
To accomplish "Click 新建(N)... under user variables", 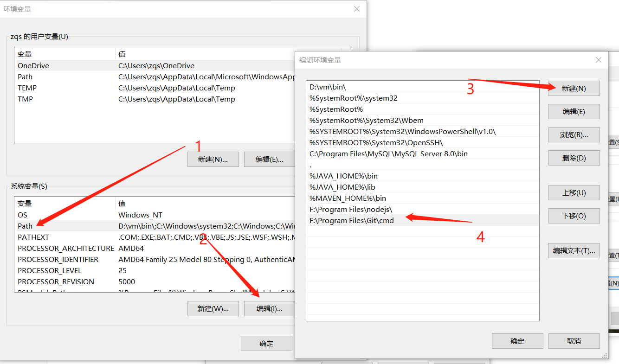I will [x=213, y=159].
